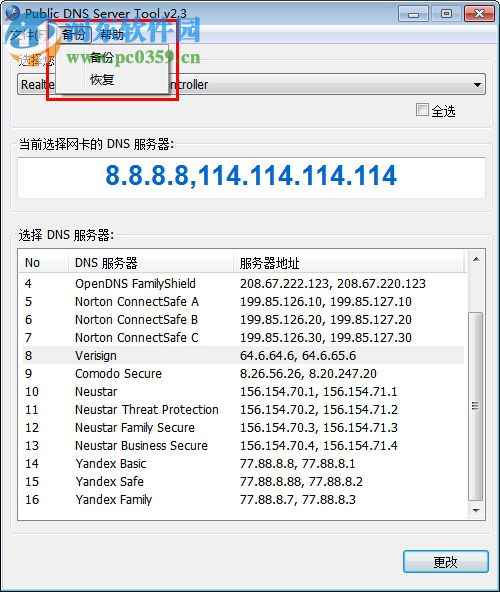Click address 156.154.70.2, 156.154.71.2

319,410
